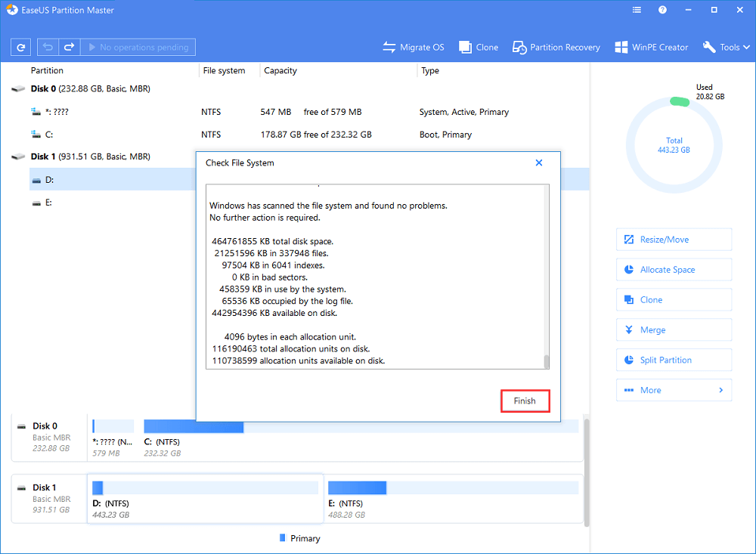Select D: (NTFS) block in Disk 1 map

pos(205,499)
